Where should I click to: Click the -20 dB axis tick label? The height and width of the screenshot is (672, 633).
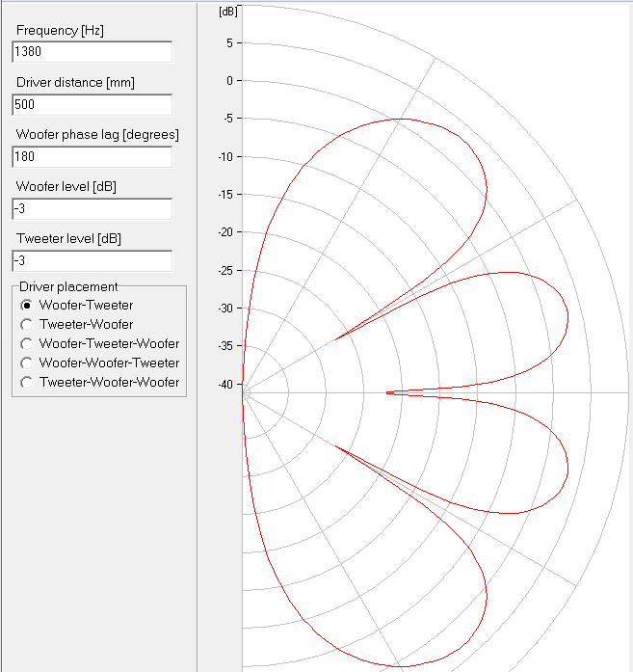click(225, 232)
